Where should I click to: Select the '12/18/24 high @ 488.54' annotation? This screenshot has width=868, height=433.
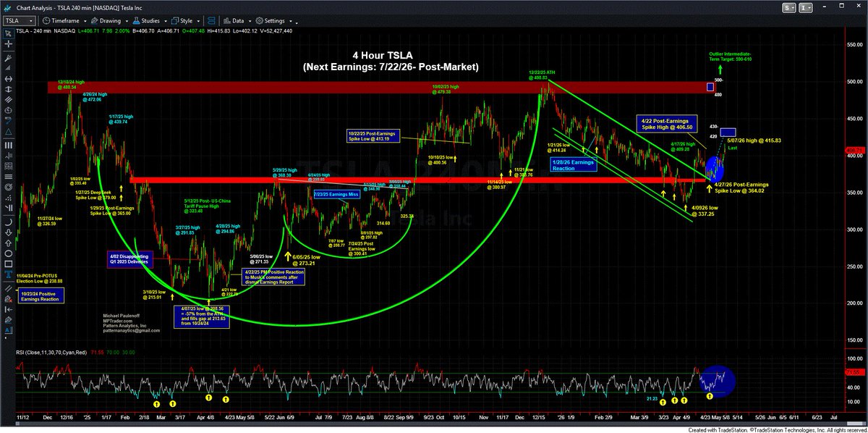pyautogui.click(x=72, y=85)
